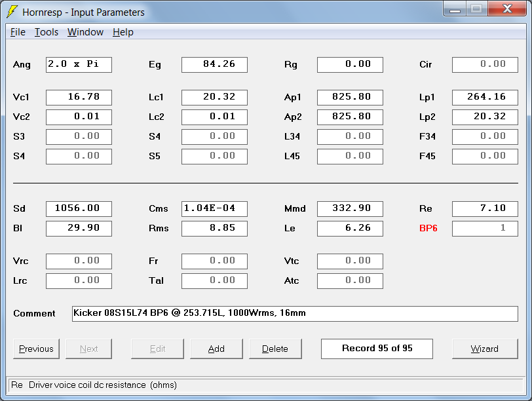Click the Comment field with Kicker text
532x401 pixels.
(295, 314)
